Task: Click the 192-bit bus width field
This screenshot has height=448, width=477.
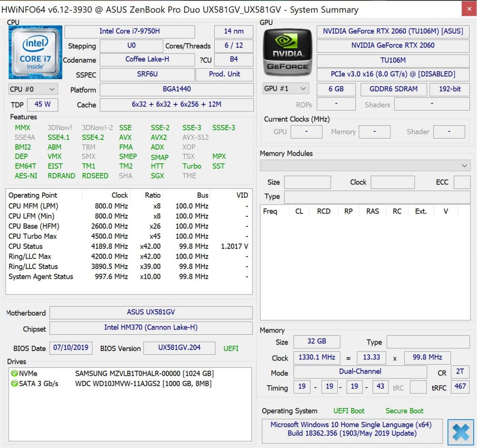Action: [x=450, y=89]
